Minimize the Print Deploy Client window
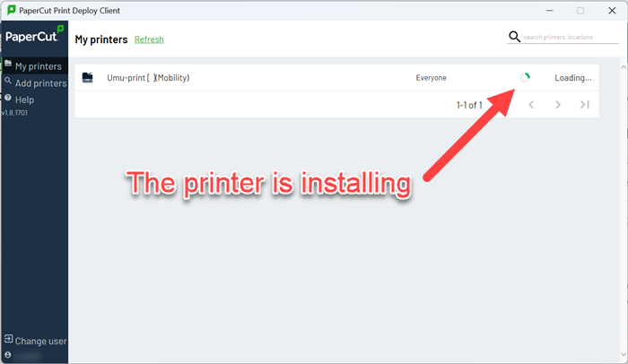 click(x=549, y=11)
